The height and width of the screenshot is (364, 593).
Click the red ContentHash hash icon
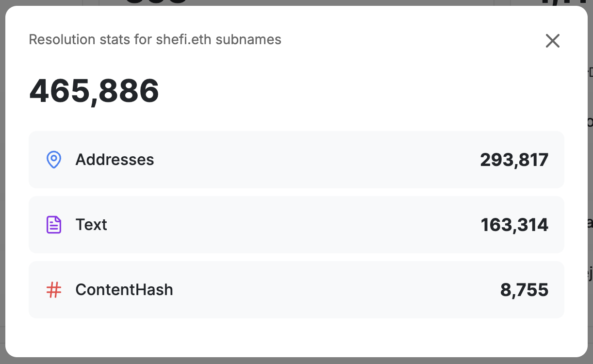click(x=53, y=290)
